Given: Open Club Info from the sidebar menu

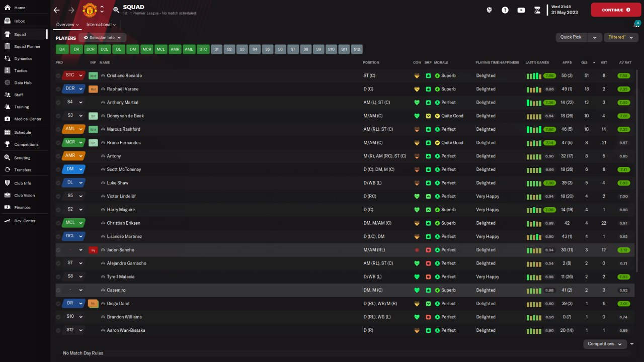Looking at the screenshot, I should point(23,184).
